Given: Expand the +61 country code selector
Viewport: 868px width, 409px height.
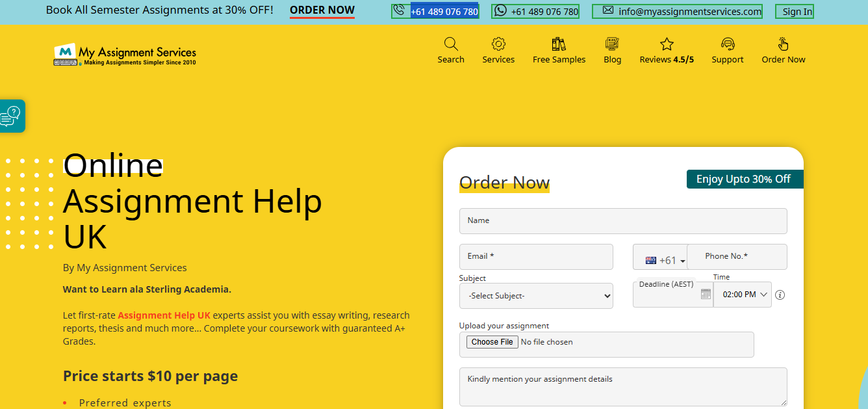Looking at the screenshot, I should 666,260.
